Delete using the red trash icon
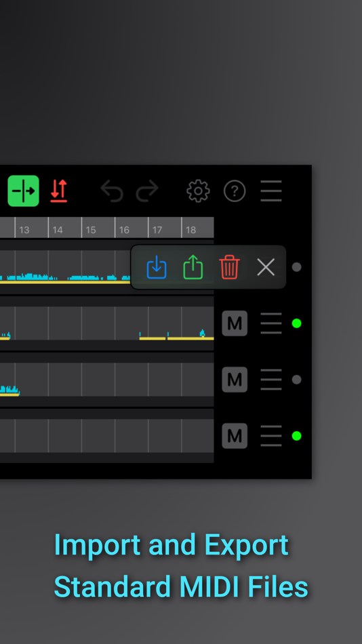This screenshot has width=362, height=644. (x=229, y=267)
